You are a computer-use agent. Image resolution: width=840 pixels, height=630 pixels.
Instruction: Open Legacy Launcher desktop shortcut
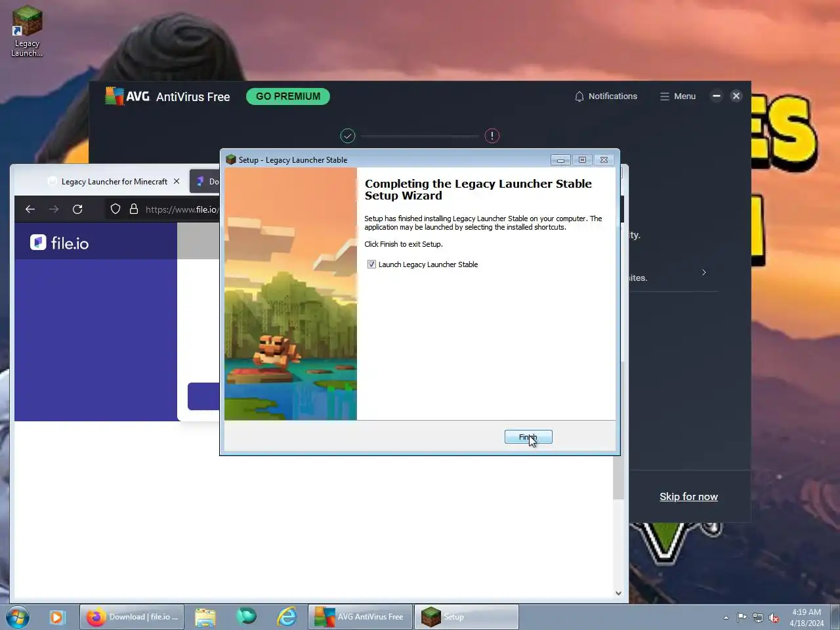pos(27,31)
